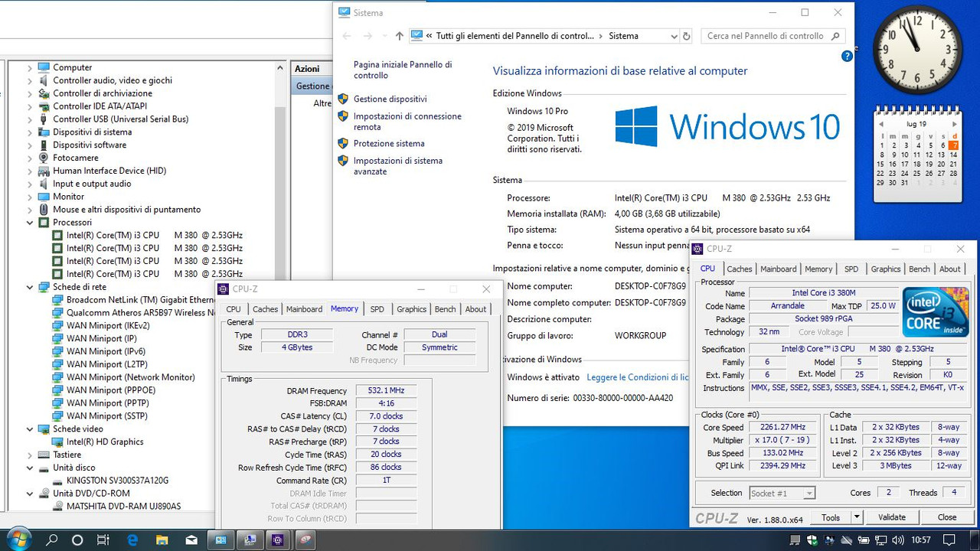
Task: Open Graphics tab in Memory CPU-Z window
Action: (411, 309)
